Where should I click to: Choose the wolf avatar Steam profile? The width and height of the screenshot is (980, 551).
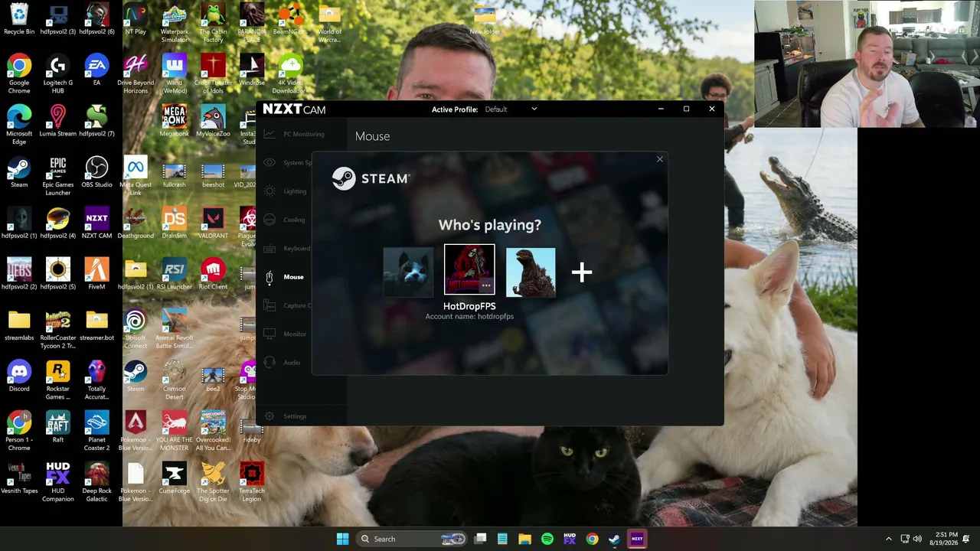408,272
